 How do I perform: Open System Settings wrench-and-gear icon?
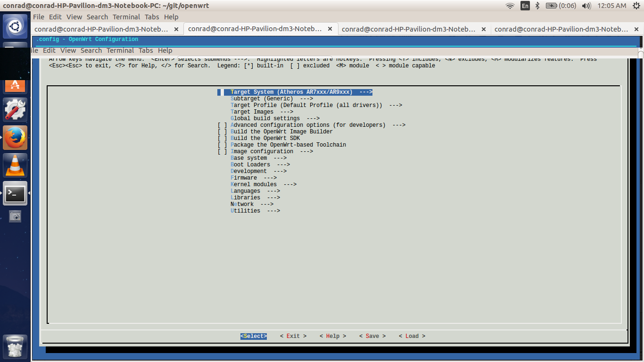point(15,110)
